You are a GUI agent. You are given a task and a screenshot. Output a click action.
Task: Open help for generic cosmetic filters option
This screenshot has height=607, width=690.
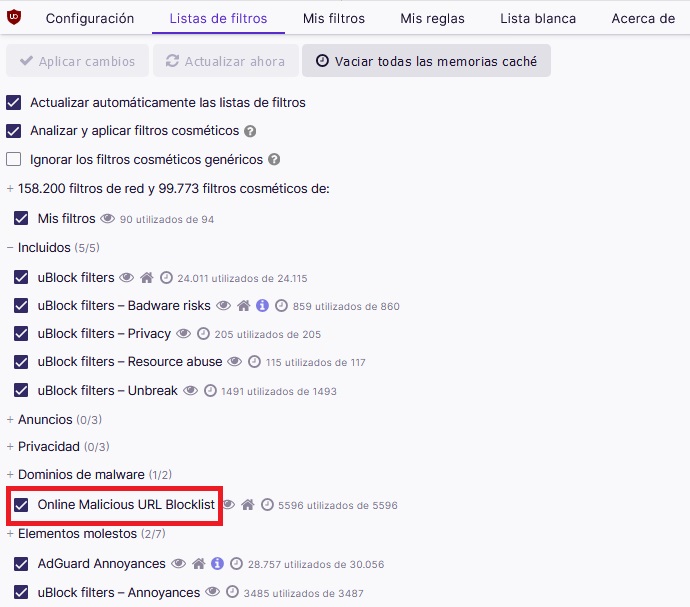[x=274, y=159]
